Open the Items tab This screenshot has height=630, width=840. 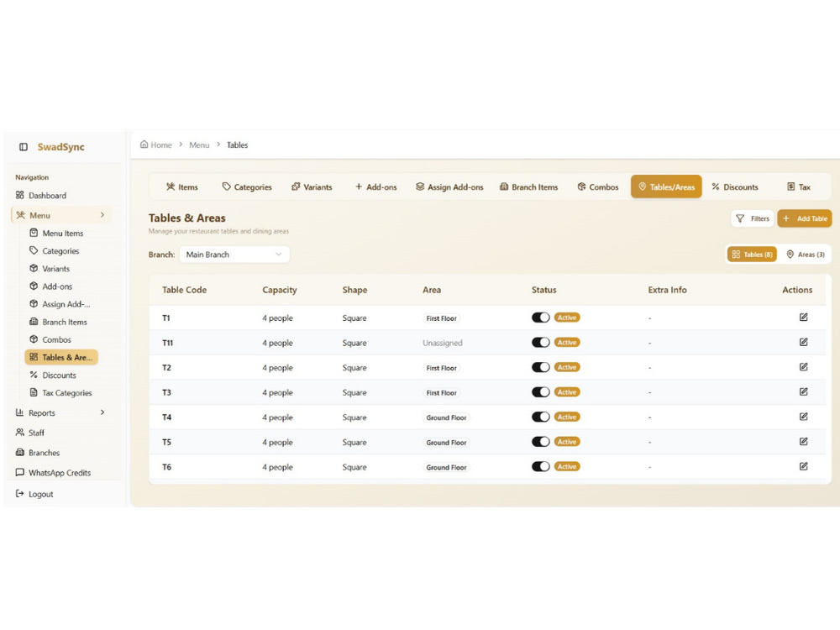182,187
